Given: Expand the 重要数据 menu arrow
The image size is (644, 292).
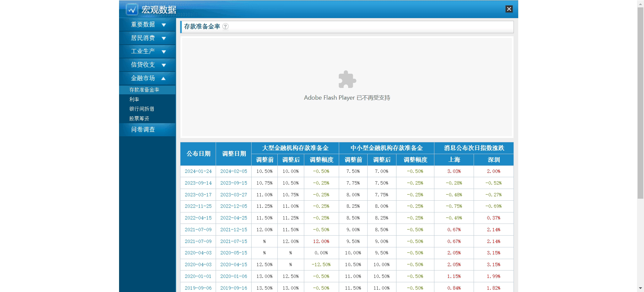Looking at the screenshot, I should 164,25.
